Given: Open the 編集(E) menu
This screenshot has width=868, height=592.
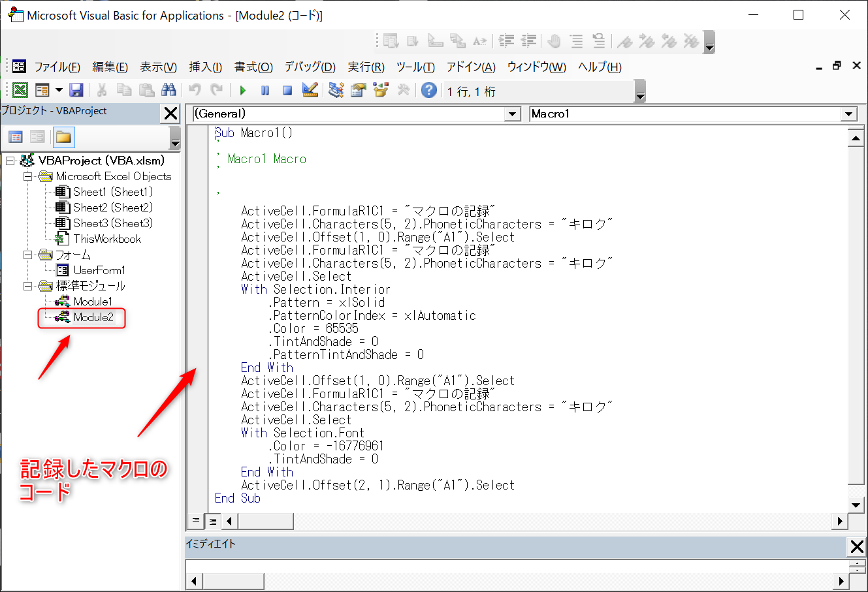Looking at the screenshot, I should click(x=110, y=67).
